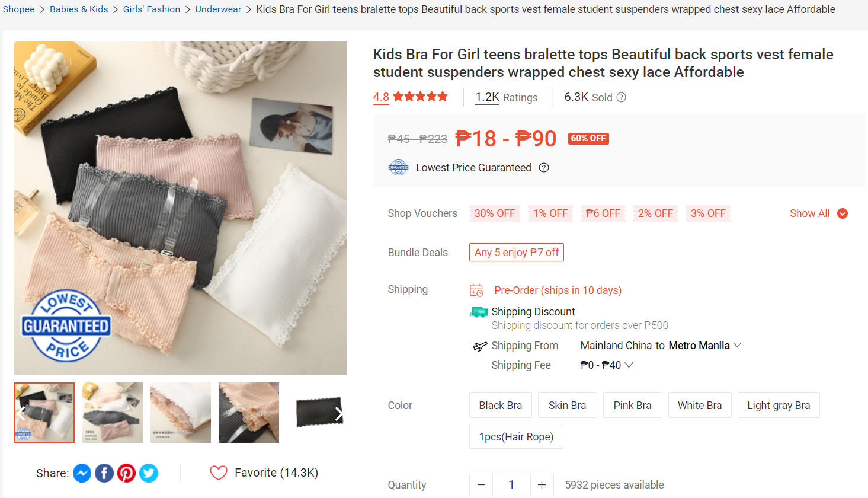Share product via Messenger icon
The image size is (868, 498).
[x=82, y=473]
